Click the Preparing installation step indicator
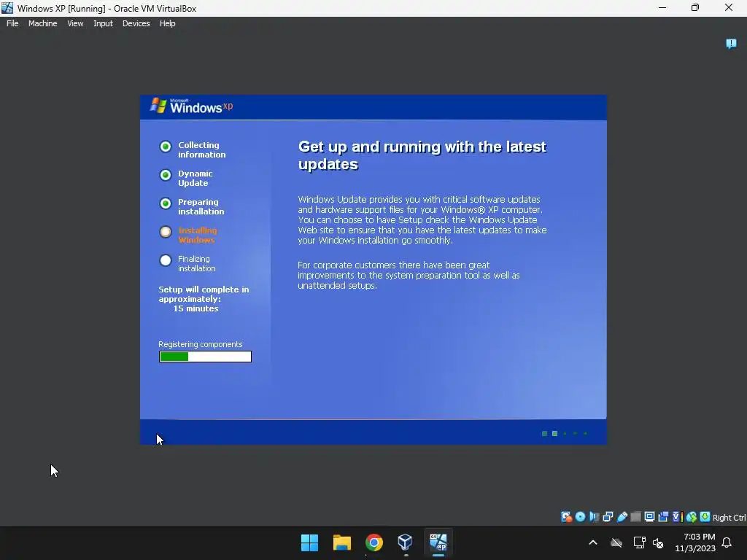The height and width of the screenshot is (560, 747). [166, 204]
